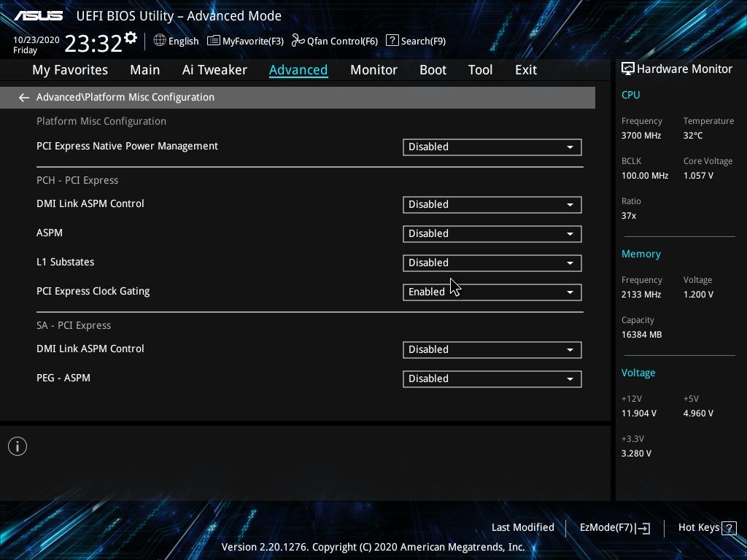Viewport: 747px width, 560px height.
Task: Click the back arrow beside Advanced\Platform Misc Configuration
Action: [x=24, y=98]
